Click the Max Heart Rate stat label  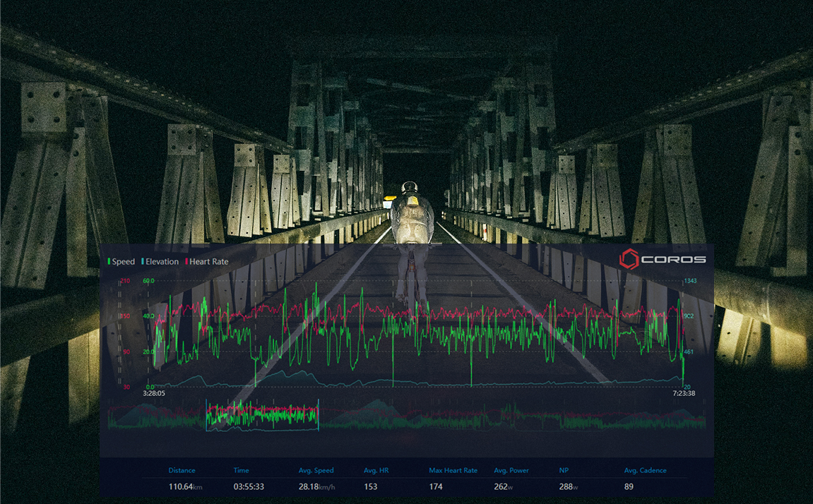tap(453, 470)
